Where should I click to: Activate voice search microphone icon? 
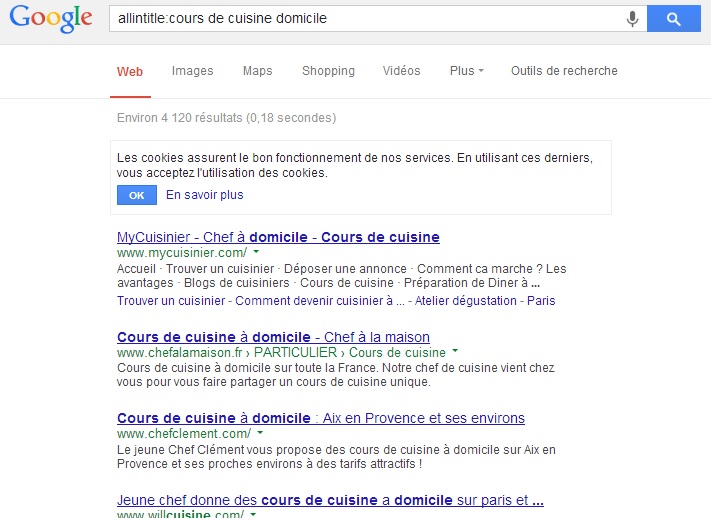[x=632, y=19]
